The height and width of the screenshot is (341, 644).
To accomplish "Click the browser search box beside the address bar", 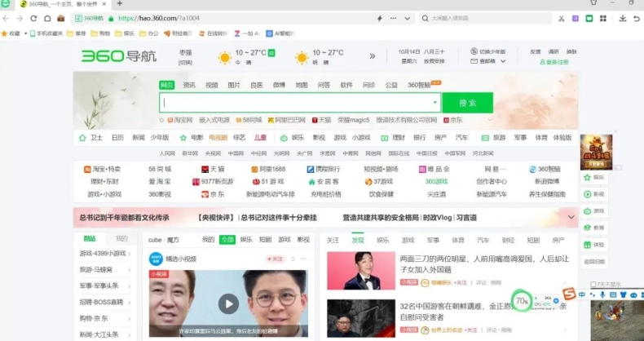I will 487,19.
